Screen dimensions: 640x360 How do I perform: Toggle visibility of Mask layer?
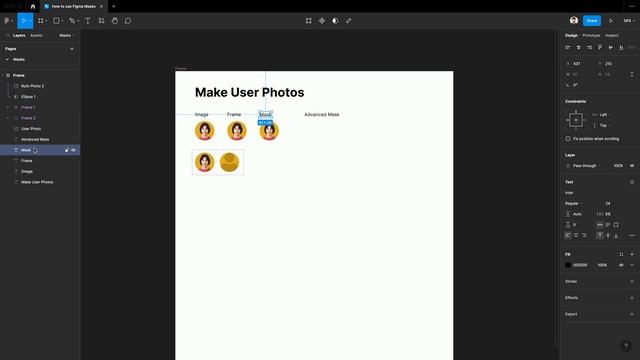(73, 150)
